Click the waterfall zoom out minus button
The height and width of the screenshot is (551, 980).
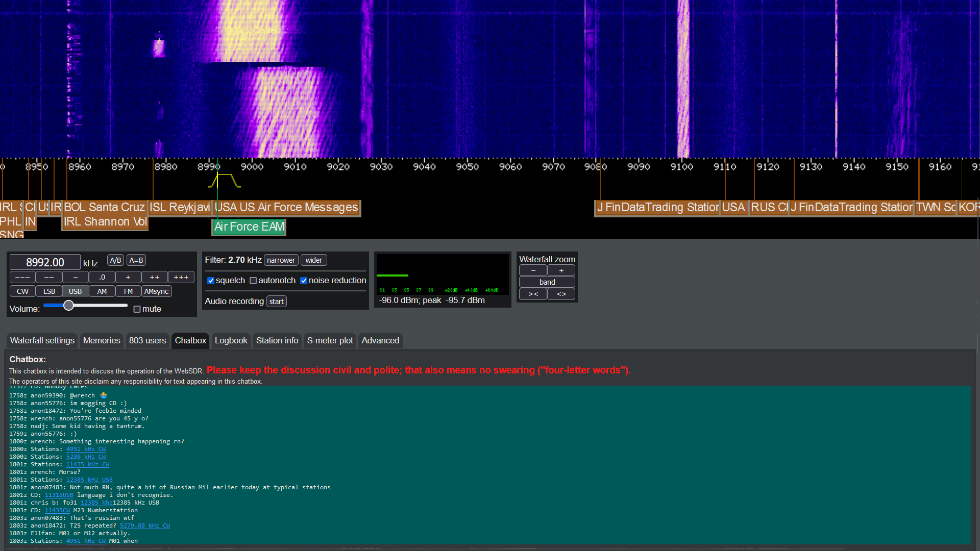click(x=533, y=270)
